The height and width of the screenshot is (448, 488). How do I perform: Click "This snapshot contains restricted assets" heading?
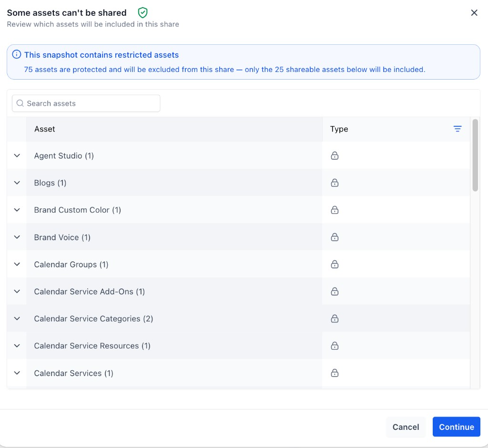pos(102,55)
